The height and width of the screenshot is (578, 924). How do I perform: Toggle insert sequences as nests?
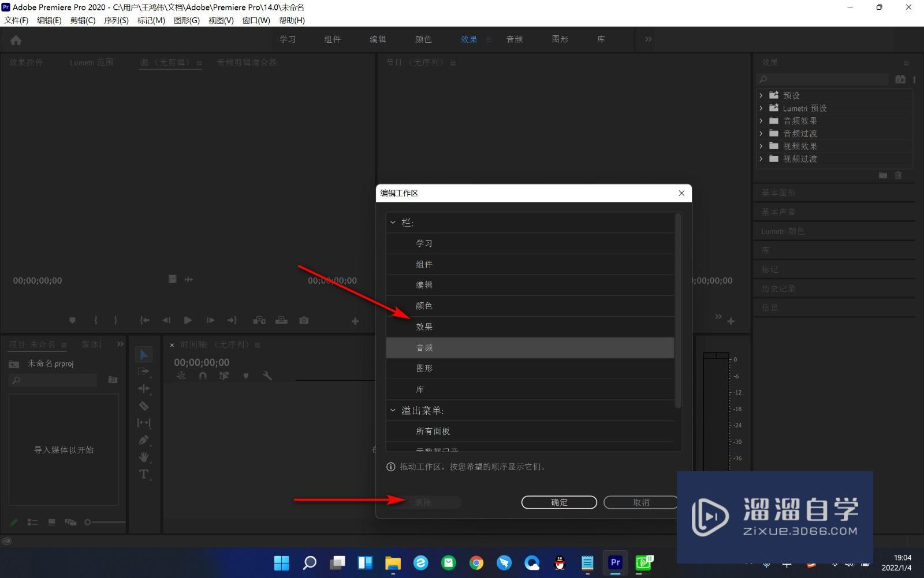[181, 376]
